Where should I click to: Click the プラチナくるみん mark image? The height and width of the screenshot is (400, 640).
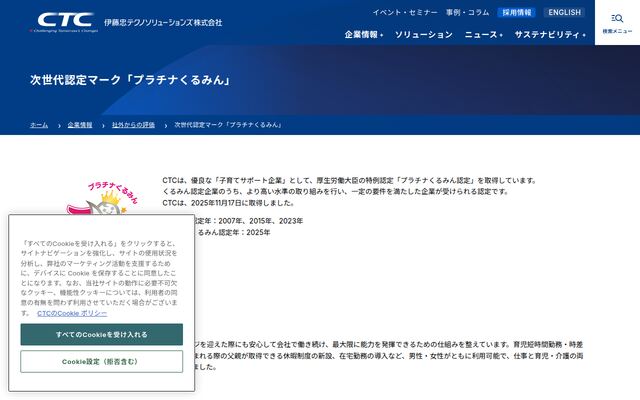tap(103, 198)
